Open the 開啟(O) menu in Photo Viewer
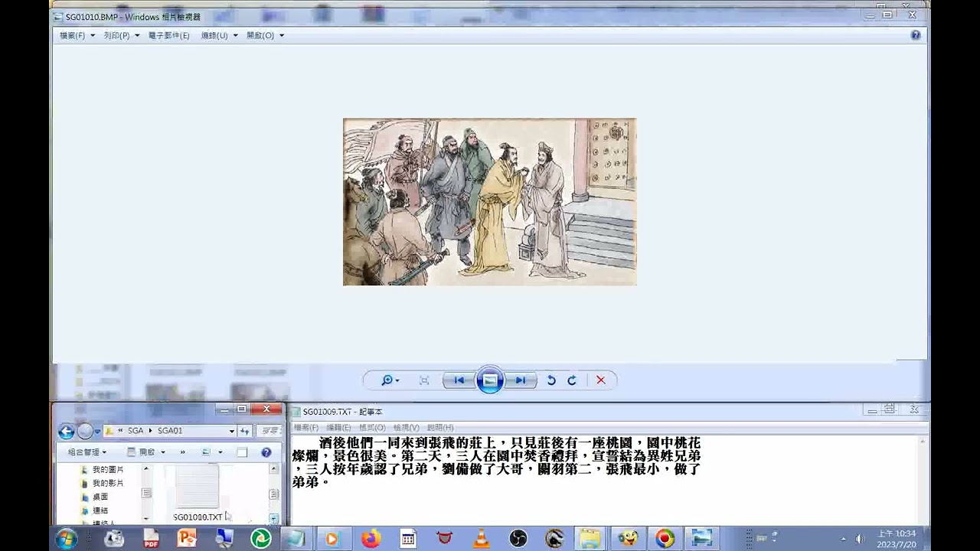This screenshot has width=980, height=551. 265,35
